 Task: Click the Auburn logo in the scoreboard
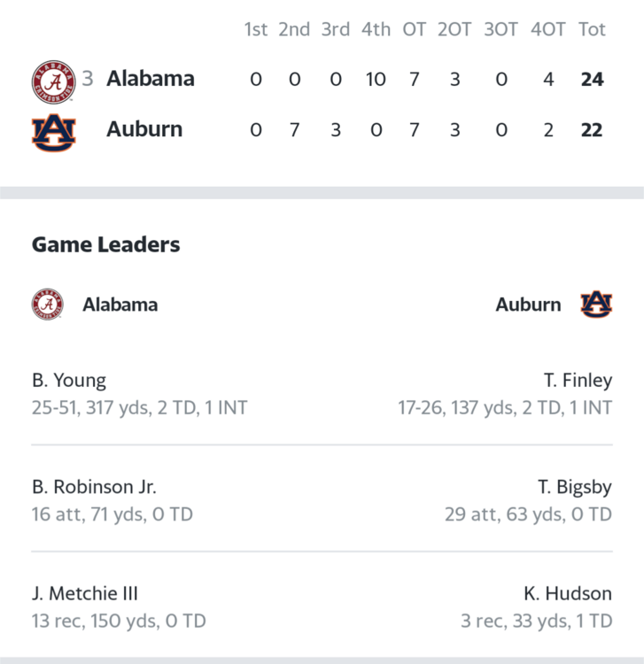click(x=54, y=133)
